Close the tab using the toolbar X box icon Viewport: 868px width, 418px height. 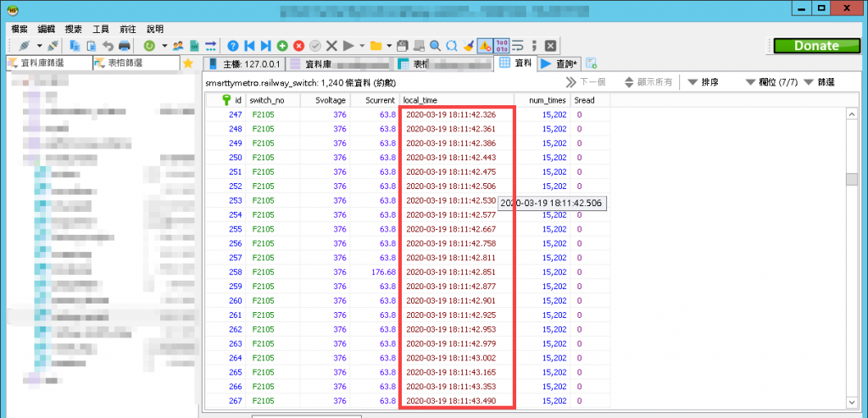pos(550,46)
